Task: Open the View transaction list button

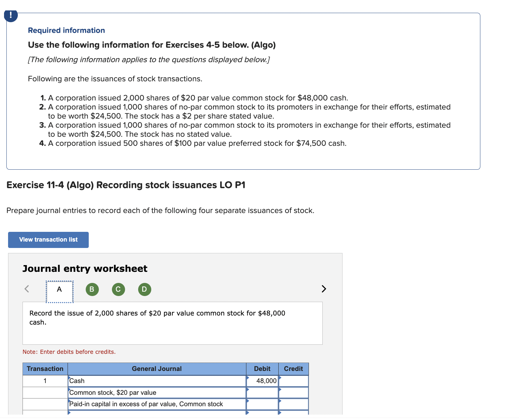Action: pyautogui.click(x=48, y=240)
